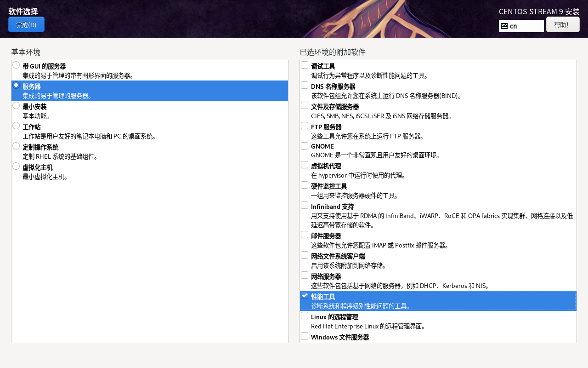
Task: Click the text 诊断系统和程序级别性能问题的工具。
Action: click(361, 306)
